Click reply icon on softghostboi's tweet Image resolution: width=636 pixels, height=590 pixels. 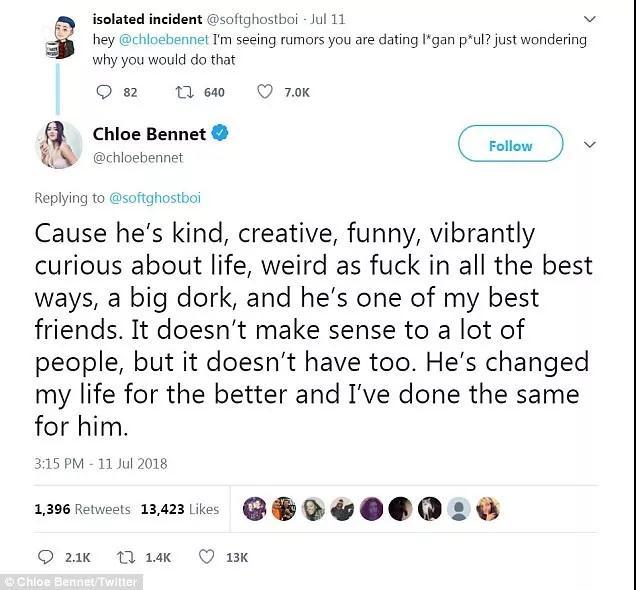(104, 92)
